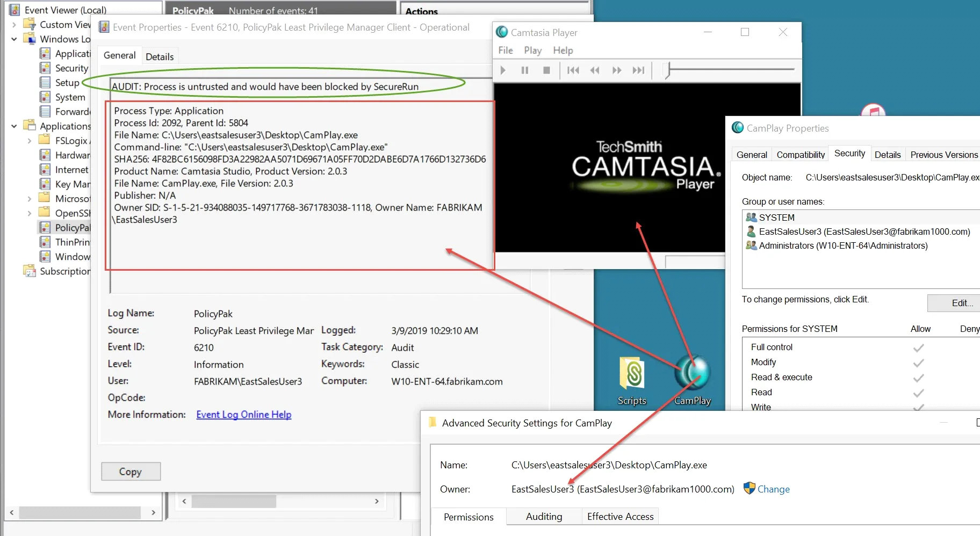Expand the Microsoft node in Event Viewer

pos(30,198)
